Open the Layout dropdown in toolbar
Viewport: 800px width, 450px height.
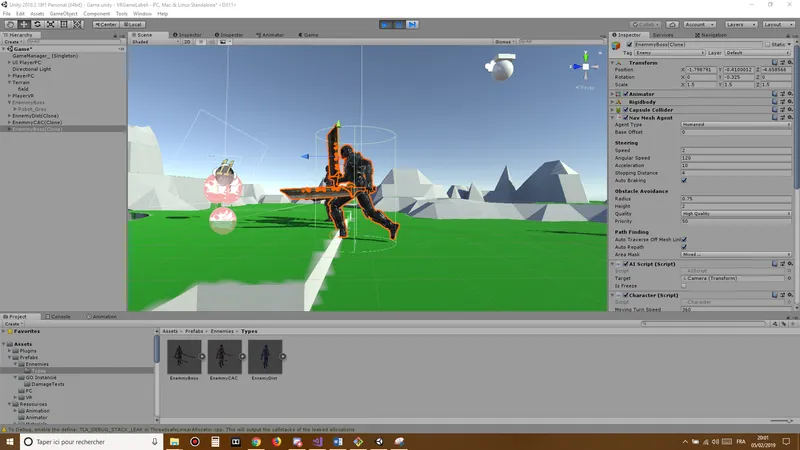(778, 24)
